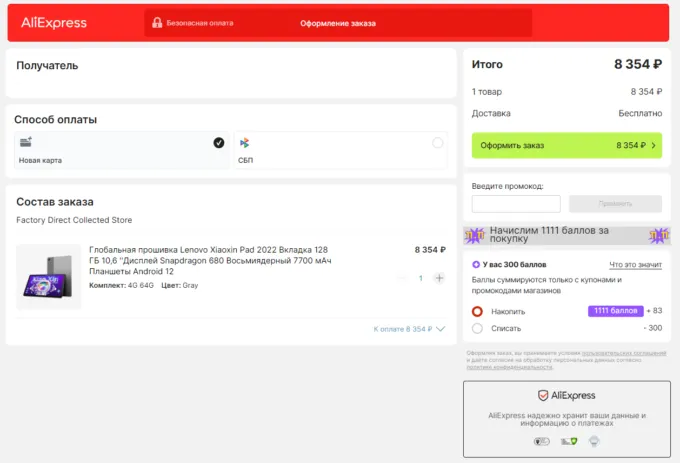This screenshot has width=680, height=463.
Task: Choose the СБП payment radio button
Action: point(437,143)
